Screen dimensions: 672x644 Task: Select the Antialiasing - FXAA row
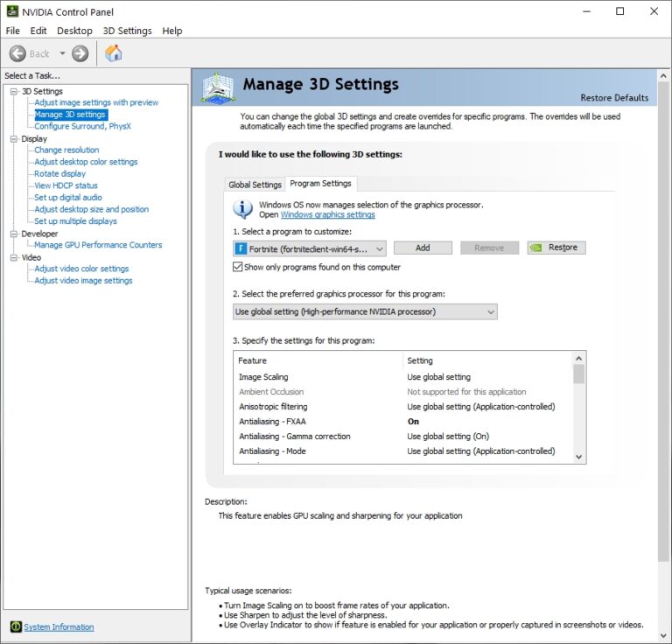pyautogui.click(x=402, y=422)
